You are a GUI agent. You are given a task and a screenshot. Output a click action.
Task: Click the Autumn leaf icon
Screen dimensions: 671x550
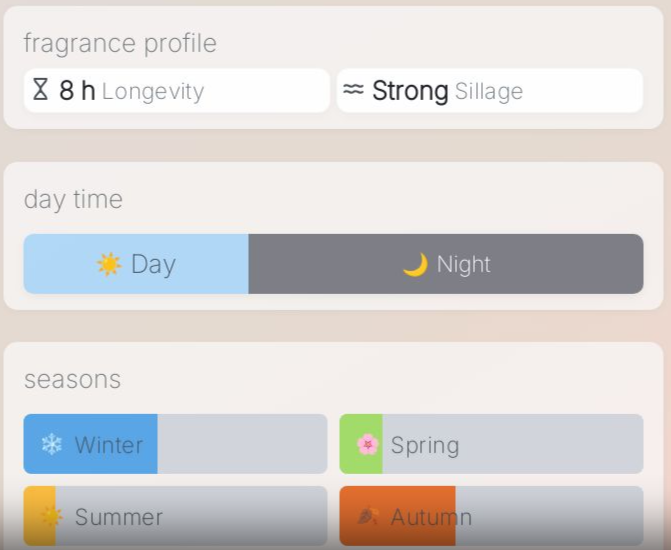[368, 517]
